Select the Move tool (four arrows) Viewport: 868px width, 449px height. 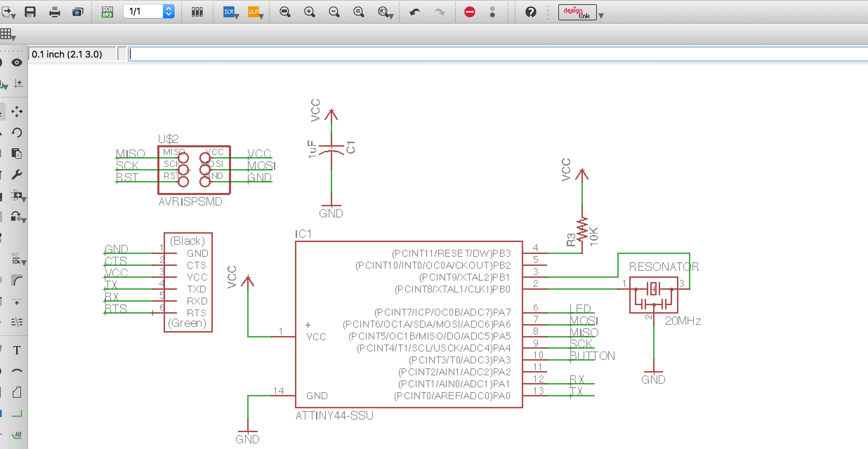pyautogui.click(x=17, y=112)
